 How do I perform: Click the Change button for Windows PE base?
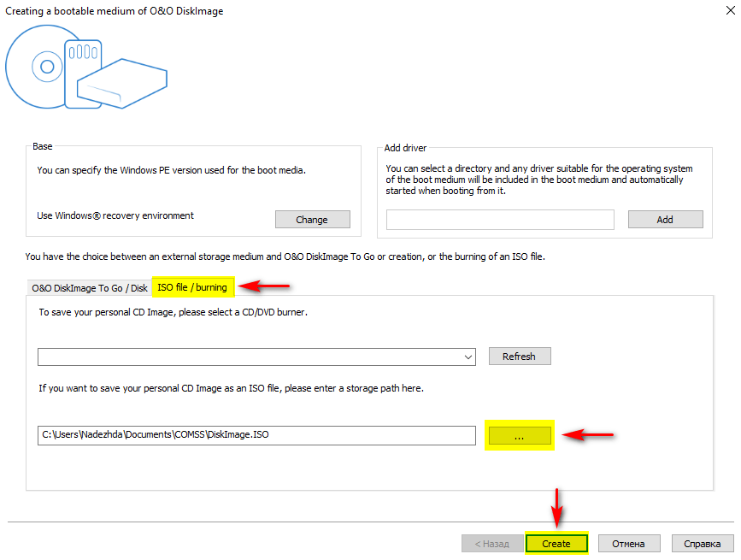[x=312, y=219]
